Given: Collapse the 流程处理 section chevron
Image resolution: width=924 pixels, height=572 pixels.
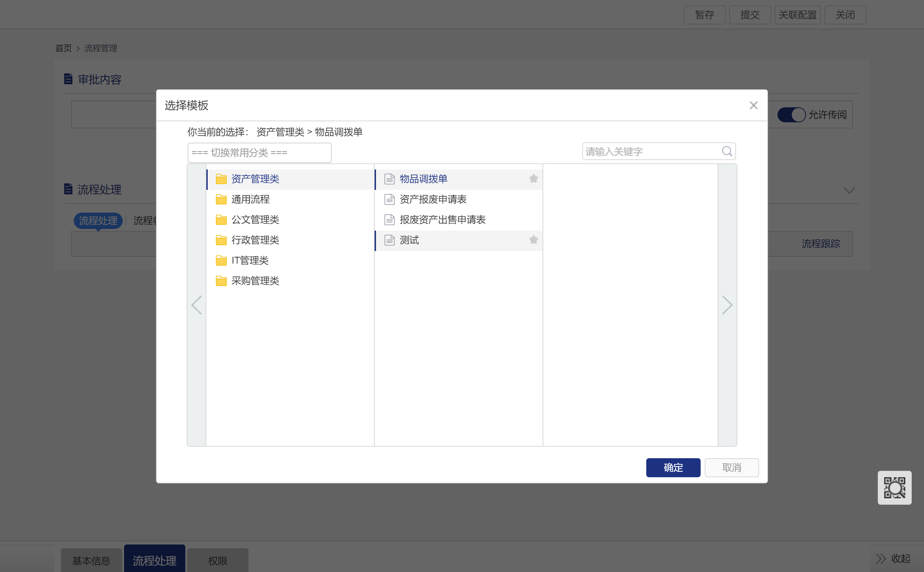Looking at the screenshot, I should [849, 190].
